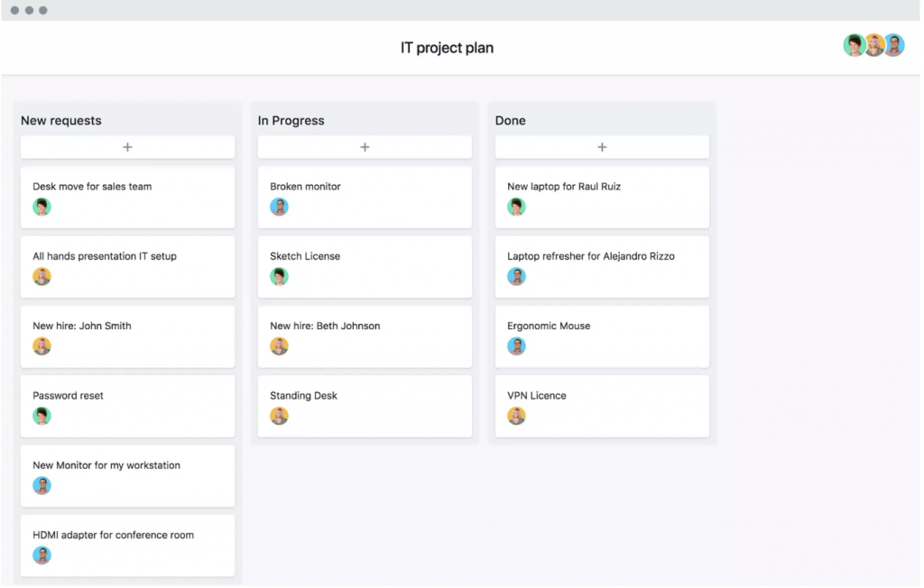Click the avatar on the Ergonomic Mouse card
The width and height of the screenshot is (924, 588).
click(x=516, y=346)
